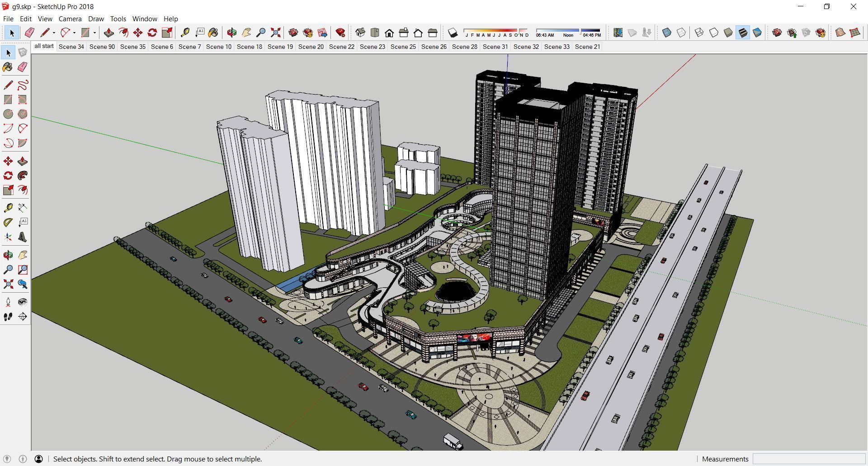Select Axes tool in left toolbar
This screenshot has width=868, height=466.
point(8,237)
